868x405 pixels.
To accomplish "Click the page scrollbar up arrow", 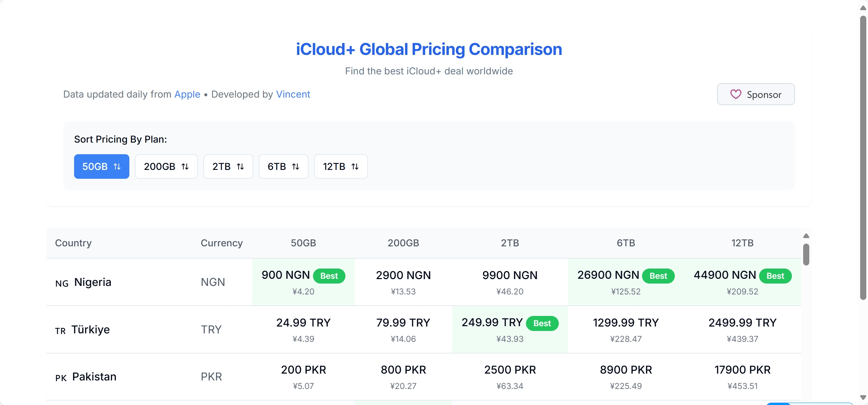I will (x=863, y=8).
